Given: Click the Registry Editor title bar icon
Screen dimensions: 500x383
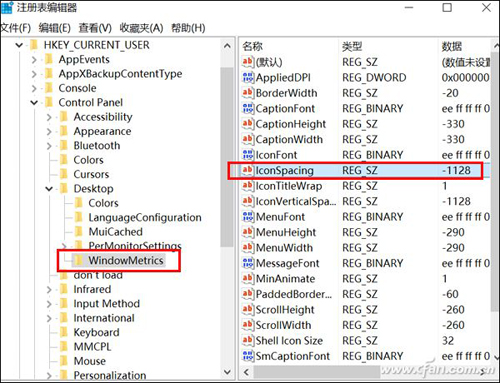Looking at the screenshot, I should [x=7, y=7].
